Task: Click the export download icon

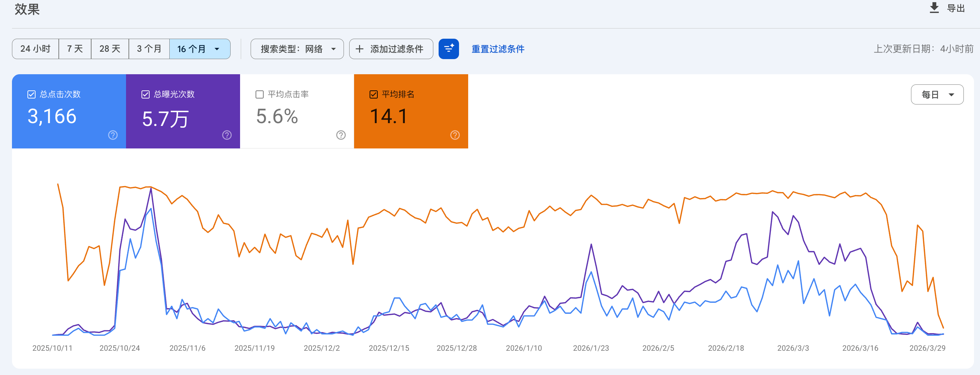Action: pos(934,8)
